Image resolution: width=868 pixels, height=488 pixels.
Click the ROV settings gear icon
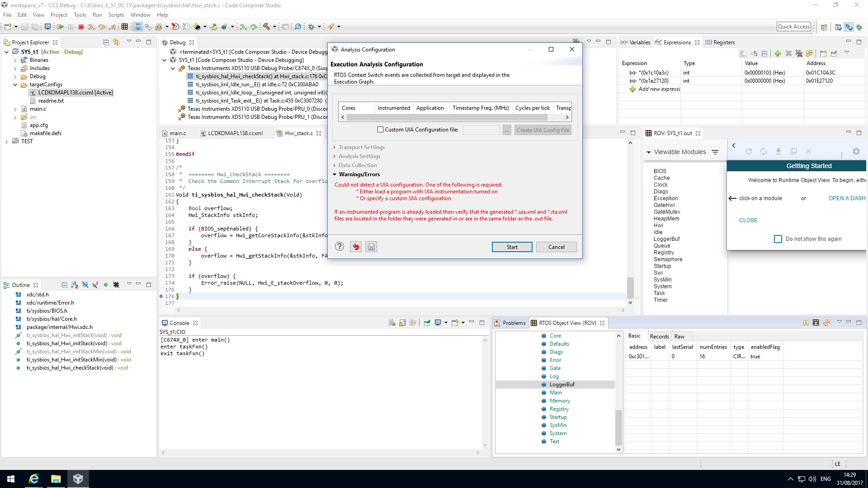tap(856, 152)
